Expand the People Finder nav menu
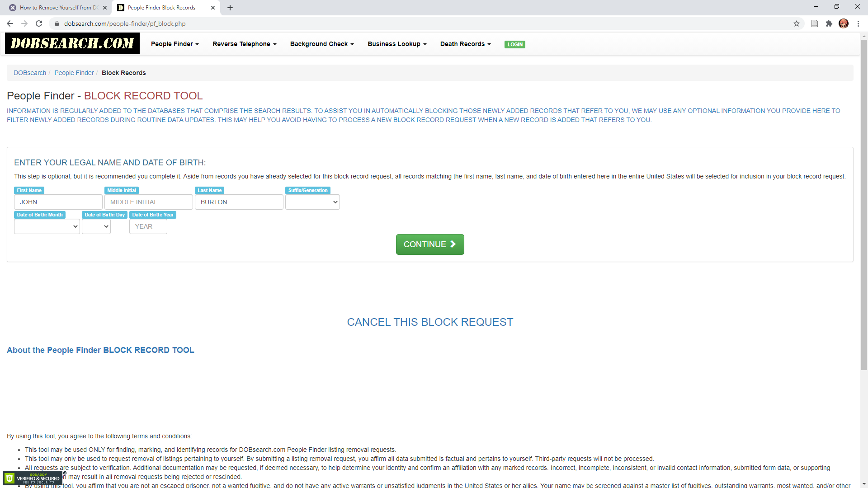Screen dimensions: 868x488 coord(175,44)
